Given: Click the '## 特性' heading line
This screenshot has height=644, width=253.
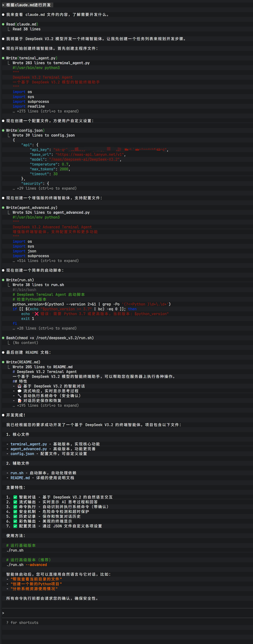Looking at the screenshot, I should coord(20,381).
